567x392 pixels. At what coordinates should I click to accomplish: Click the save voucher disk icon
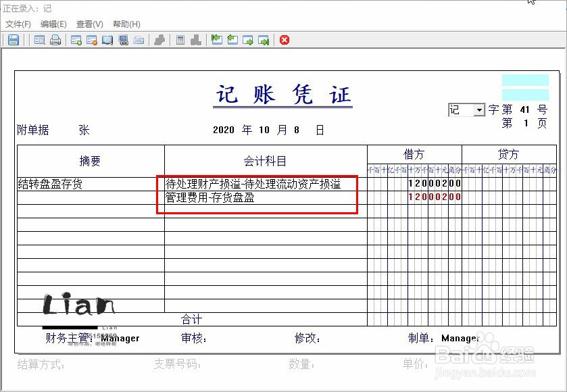coord(14,39)
